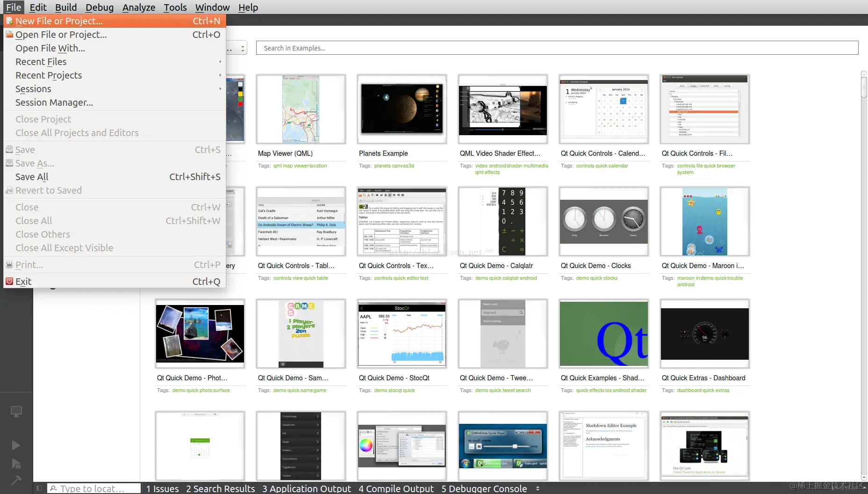Open Qt Quick Demo Calqlatr thumbnail

[x=503, y=221]
